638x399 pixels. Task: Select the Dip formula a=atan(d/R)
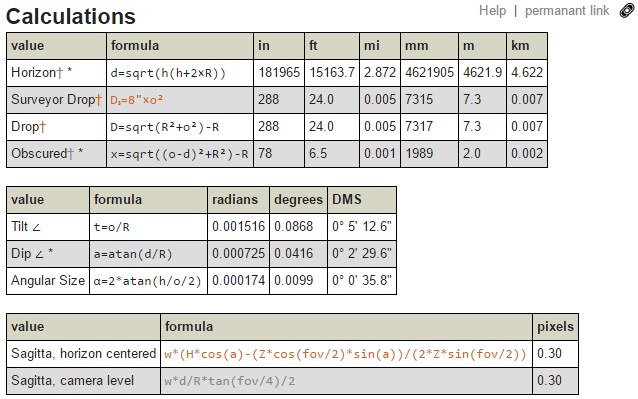[x=133, y=255]
